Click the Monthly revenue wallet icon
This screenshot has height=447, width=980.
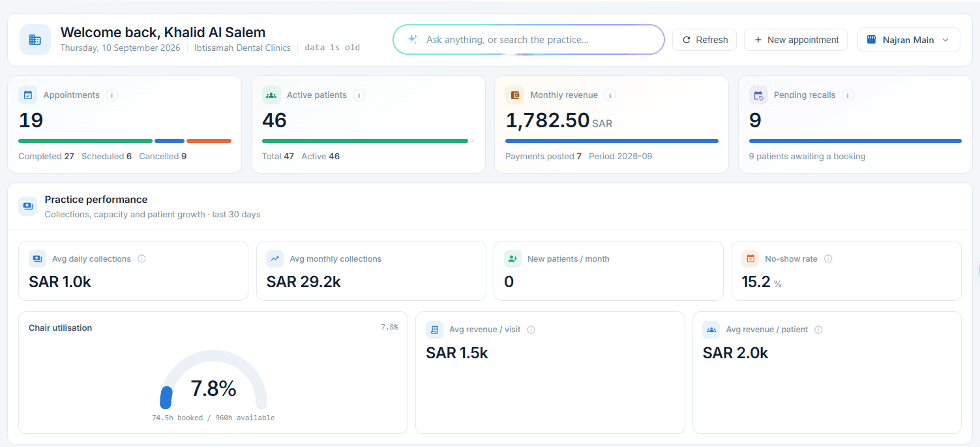pos(515,95)
